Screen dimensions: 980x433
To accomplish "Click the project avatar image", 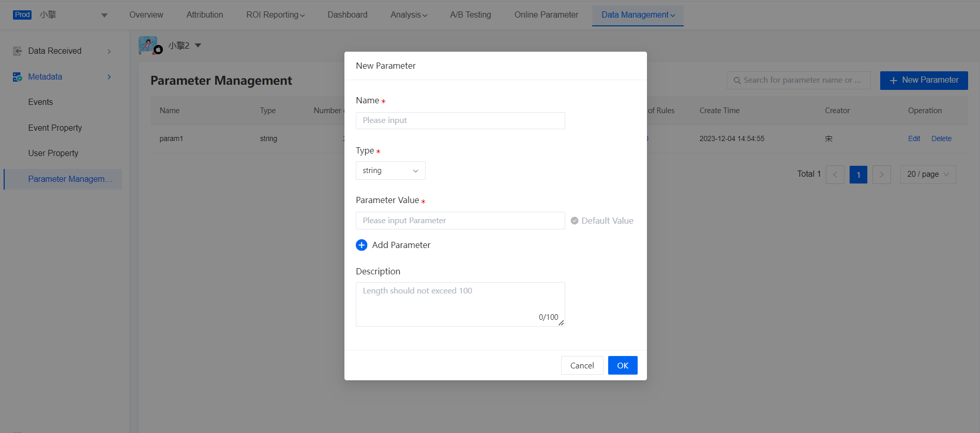I will (148, 45).
